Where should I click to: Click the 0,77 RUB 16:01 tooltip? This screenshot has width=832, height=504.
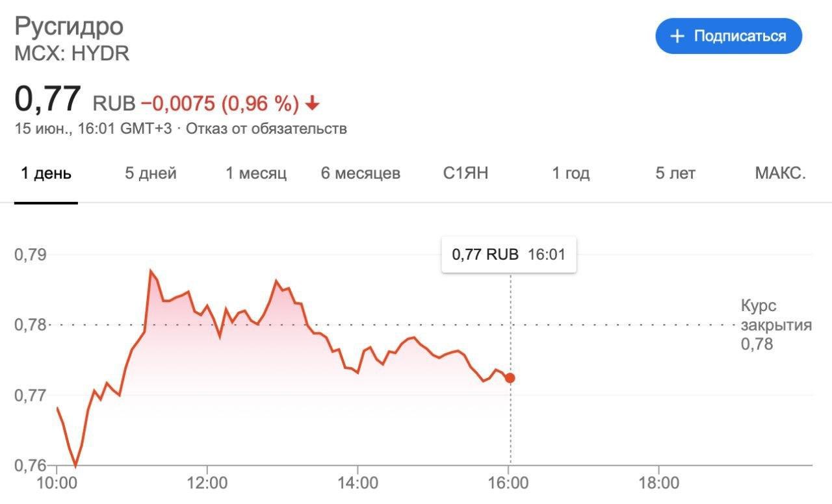(509, 255)
